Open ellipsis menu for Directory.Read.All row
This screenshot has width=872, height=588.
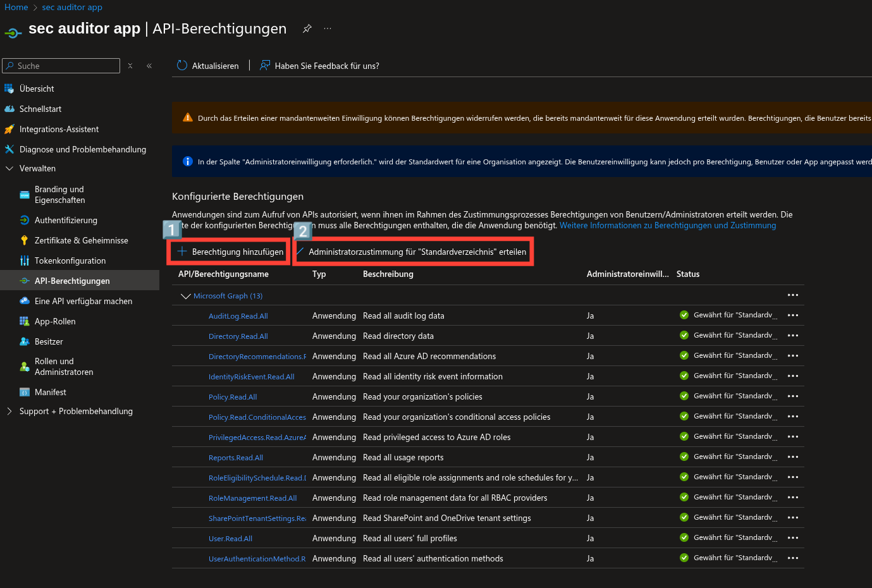793,336
